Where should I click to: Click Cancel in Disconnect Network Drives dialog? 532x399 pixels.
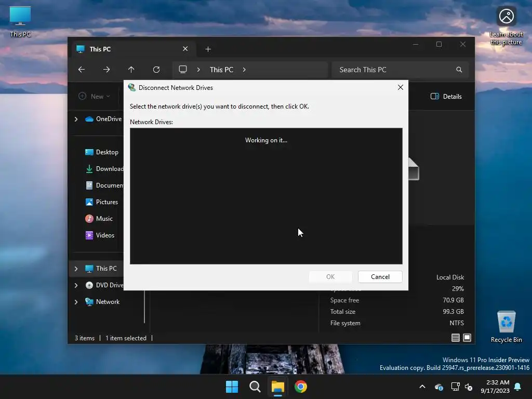380,277
